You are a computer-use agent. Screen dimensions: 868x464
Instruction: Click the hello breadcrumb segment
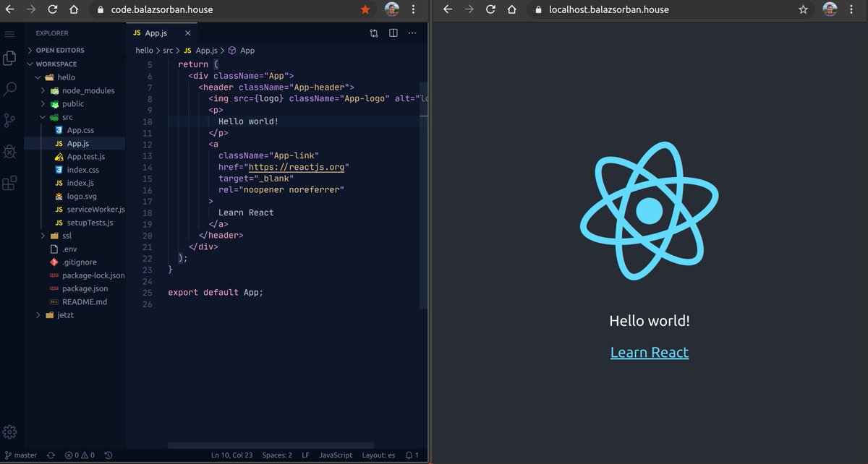click(144, 51)
